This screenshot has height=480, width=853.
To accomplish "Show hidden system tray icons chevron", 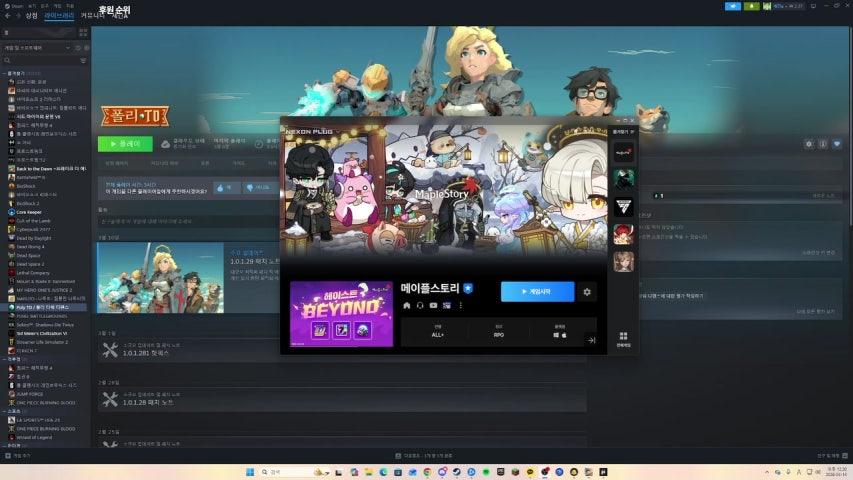I will point(767,472).
